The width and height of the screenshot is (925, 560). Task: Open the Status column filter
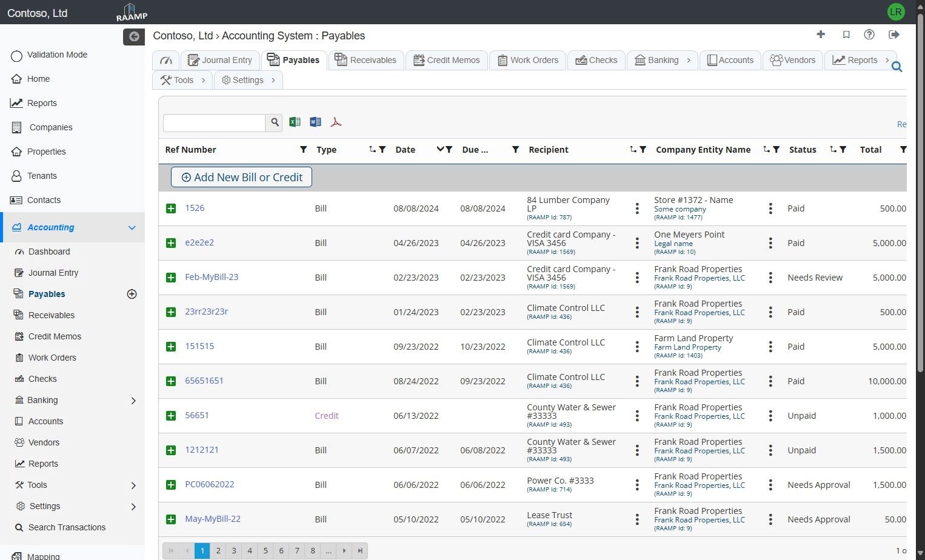point(843,150)
